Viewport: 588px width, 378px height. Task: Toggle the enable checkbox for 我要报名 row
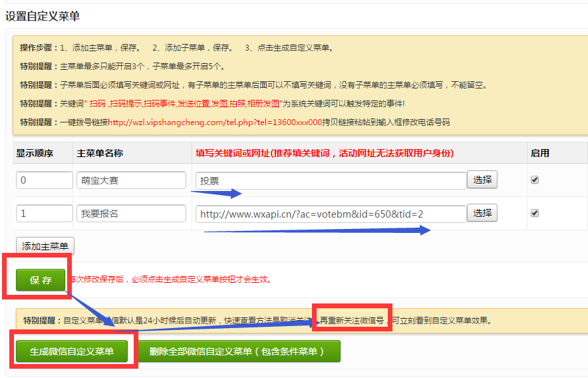(x=535, y=214)
